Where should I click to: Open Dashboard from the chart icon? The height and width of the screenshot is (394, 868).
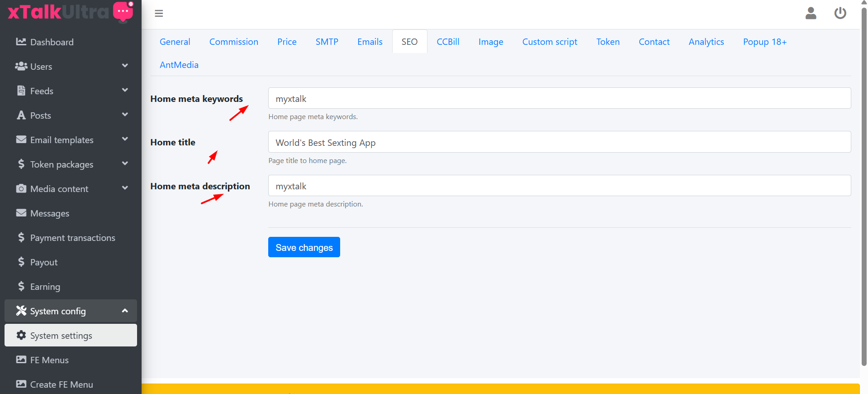[21, 42]
